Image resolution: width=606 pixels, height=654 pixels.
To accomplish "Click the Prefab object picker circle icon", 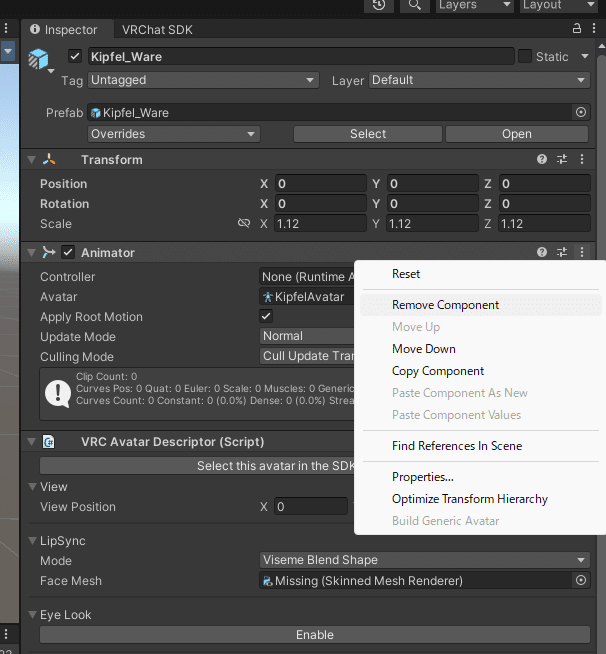I will 581,113.
